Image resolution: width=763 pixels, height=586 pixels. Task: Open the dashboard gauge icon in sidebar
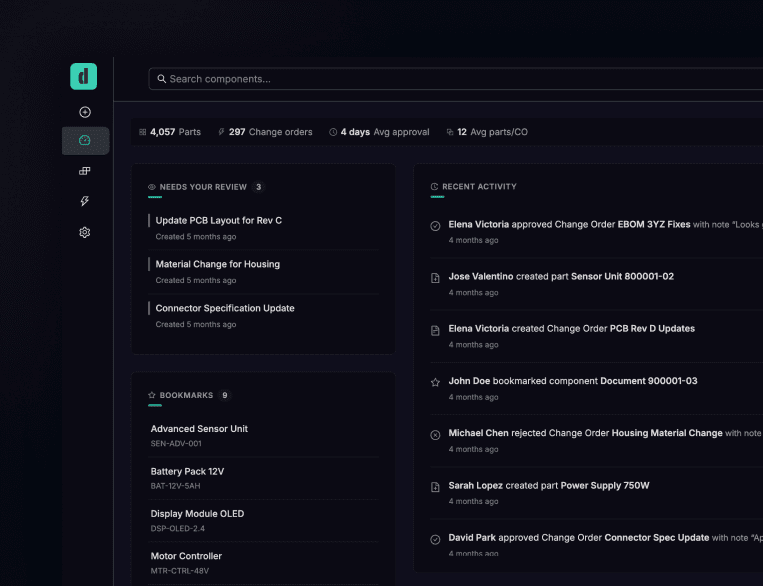point(85,141)
